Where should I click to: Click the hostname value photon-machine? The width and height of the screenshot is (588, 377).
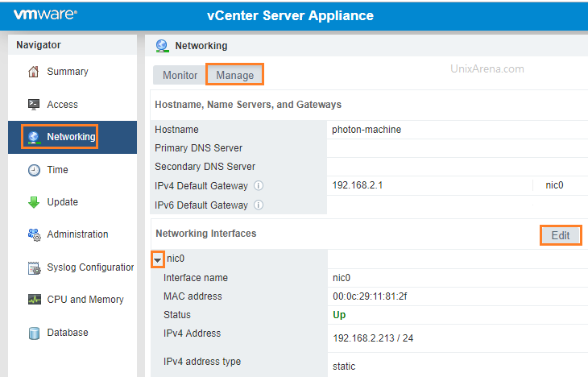point(366,130)
